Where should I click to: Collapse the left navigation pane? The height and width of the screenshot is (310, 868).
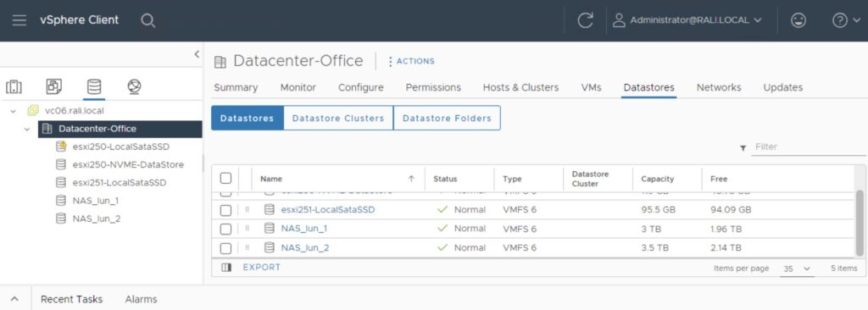point(197,53)
